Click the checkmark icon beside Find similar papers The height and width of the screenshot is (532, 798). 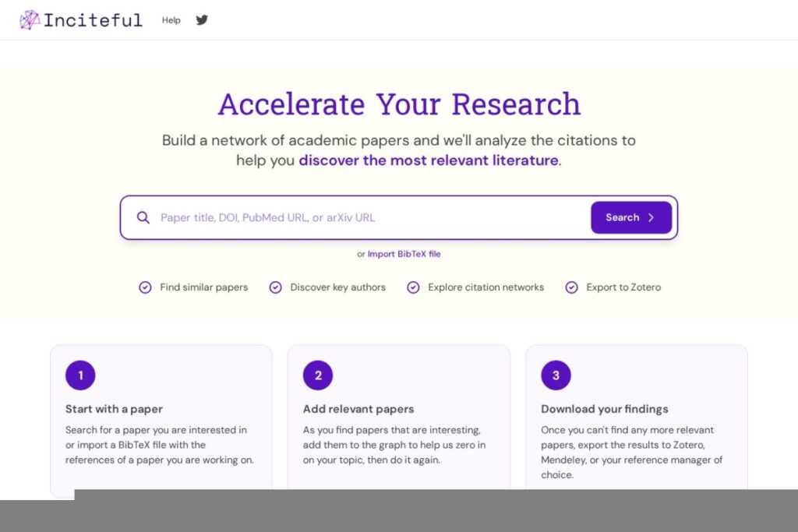tap(145, 287)
